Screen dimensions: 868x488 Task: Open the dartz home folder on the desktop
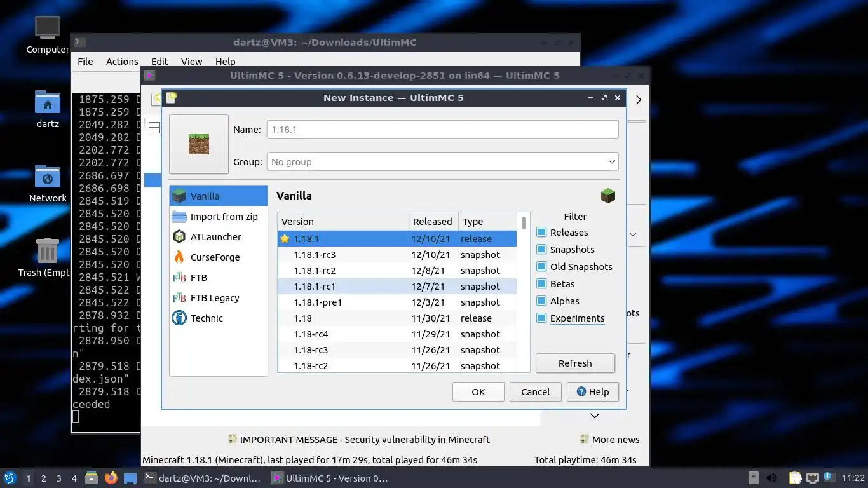click(48, 109)
